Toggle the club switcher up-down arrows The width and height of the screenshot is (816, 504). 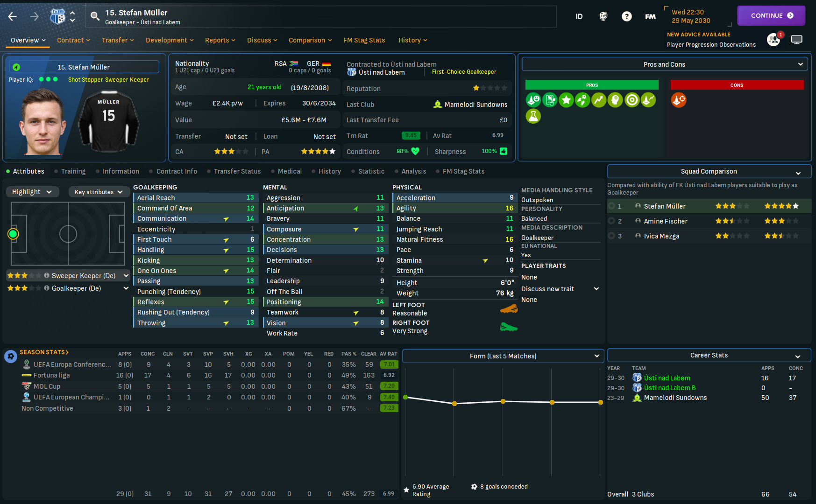[72, 17]
